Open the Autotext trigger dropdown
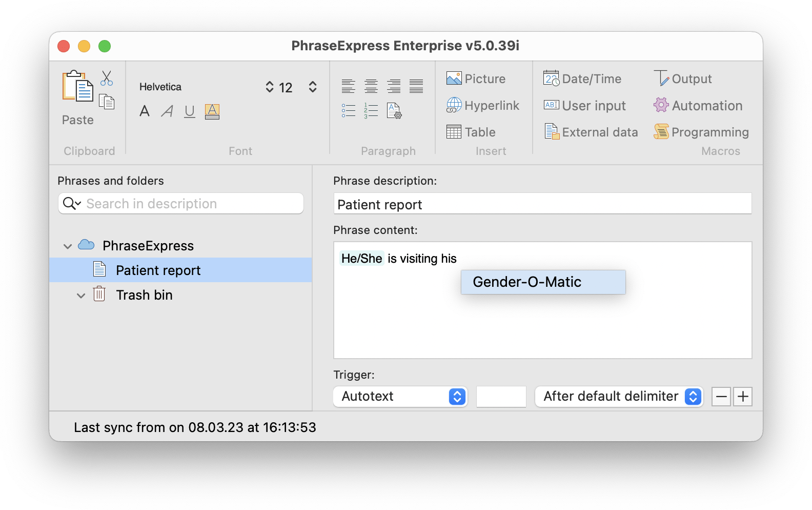 pyautogui.click(x=400, y=396)
